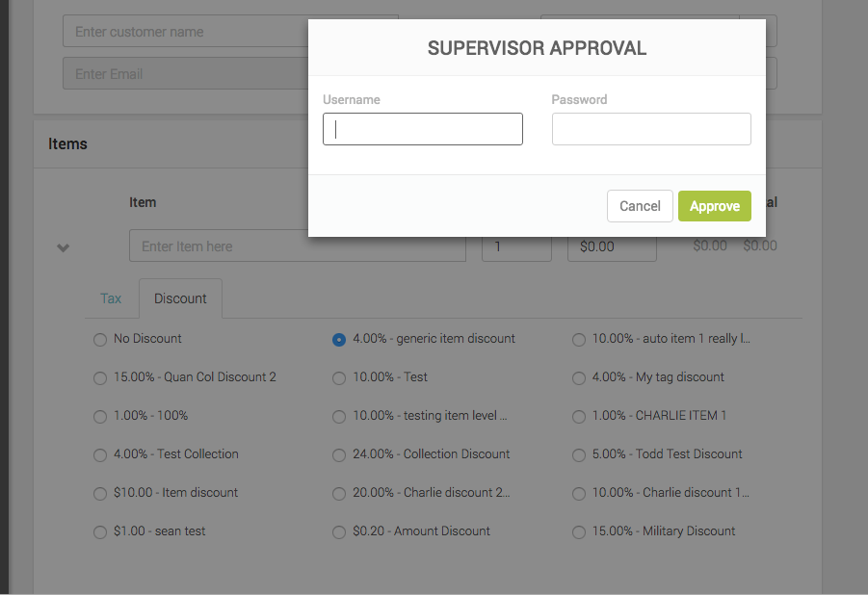
Task: Click the Username field in Supervisor Approval
Action: (422, 129)
